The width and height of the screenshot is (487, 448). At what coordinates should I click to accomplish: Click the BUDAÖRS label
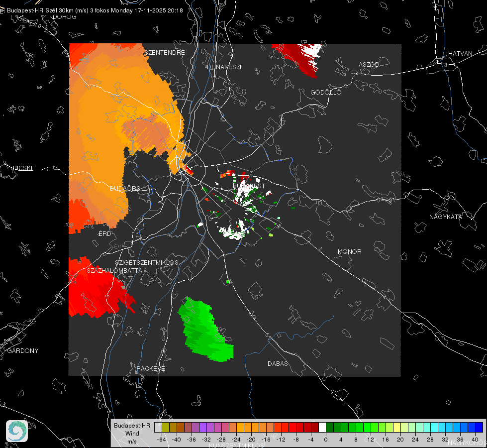tap(125, 188)
